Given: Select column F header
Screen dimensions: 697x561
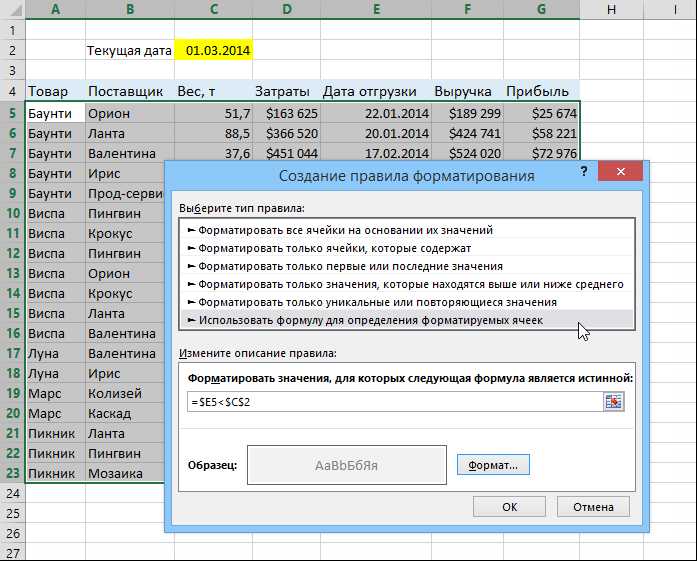Looking at the screenshot, I should pyautogui.click(x=467, y=9).
